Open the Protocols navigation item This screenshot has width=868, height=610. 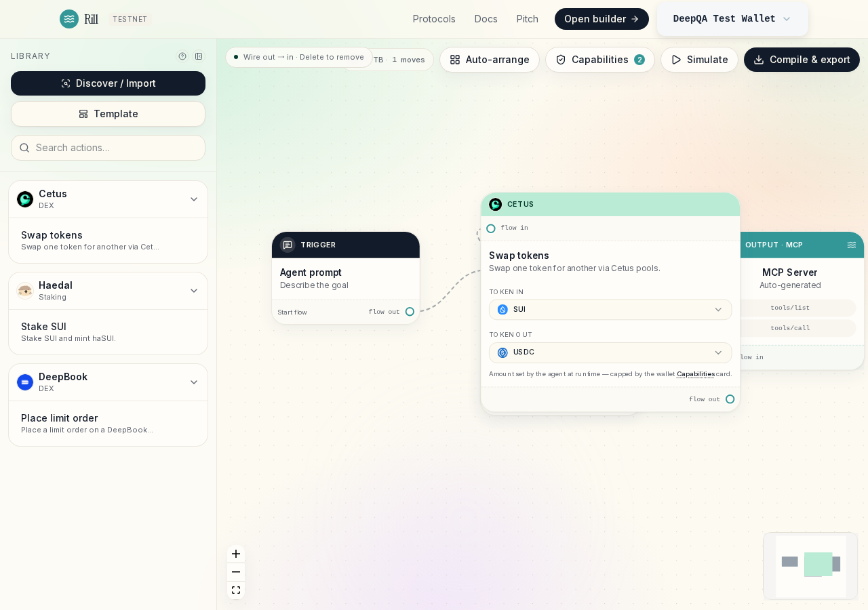point(434,19)
